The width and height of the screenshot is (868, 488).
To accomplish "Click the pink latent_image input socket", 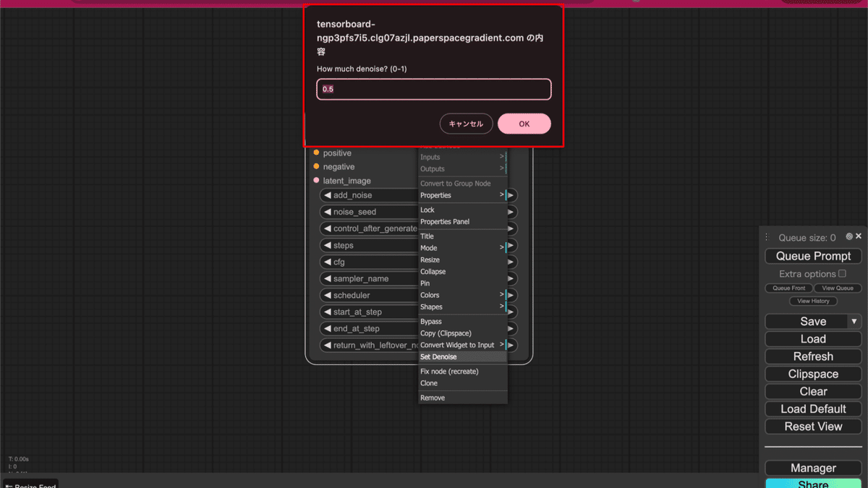I will [x=316, y=180].
